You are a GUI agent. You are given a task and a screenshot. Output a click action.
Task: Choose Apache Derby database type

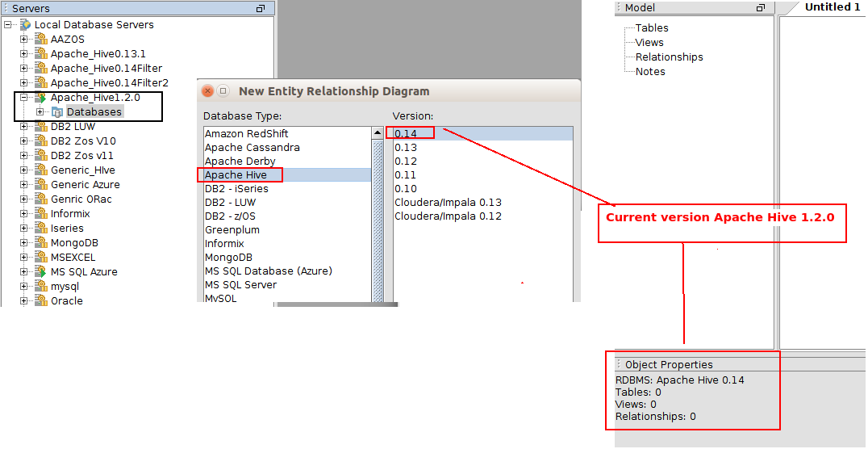click(286, 162)
